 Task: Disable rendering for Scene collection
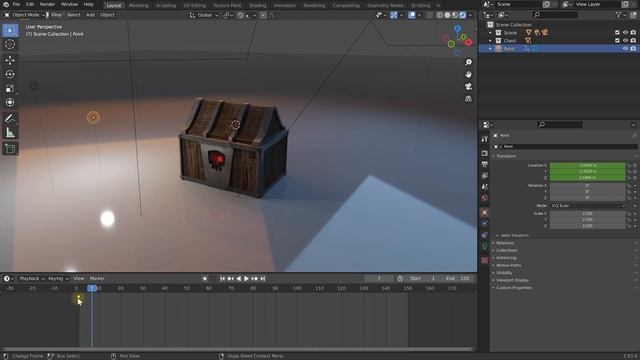pos(633,33)
